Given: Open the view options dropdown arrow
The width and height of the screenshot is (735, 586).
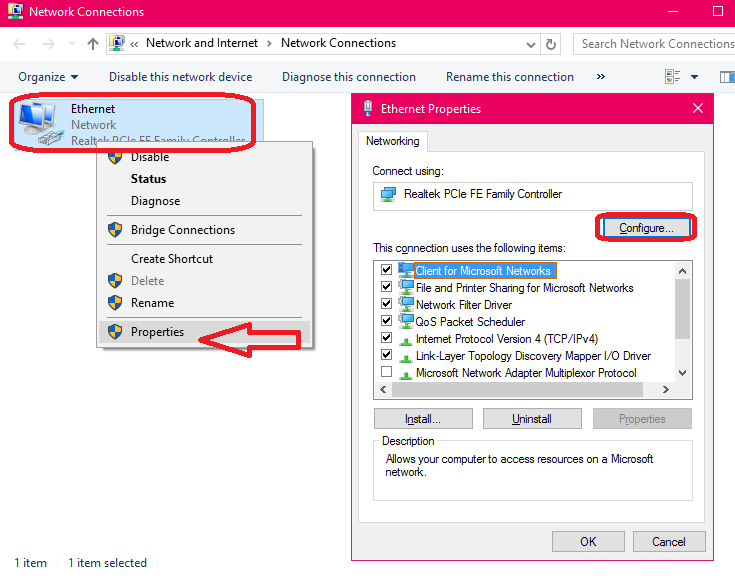Looking at the screenshot, I should point(695,77).
